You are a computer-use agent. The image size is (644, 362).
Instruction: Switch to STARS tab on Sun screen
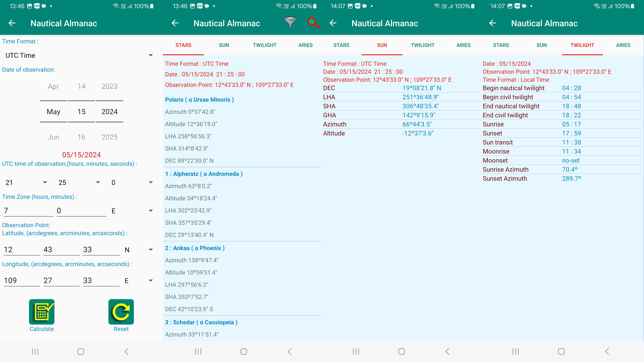pyautogui.click(x=341, y=45)
